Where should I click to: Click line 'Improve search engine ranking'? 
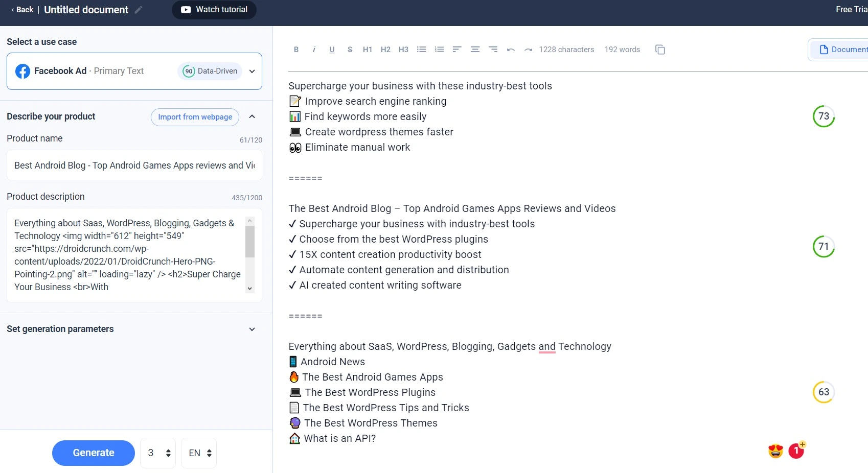click(x=376, y=101)
